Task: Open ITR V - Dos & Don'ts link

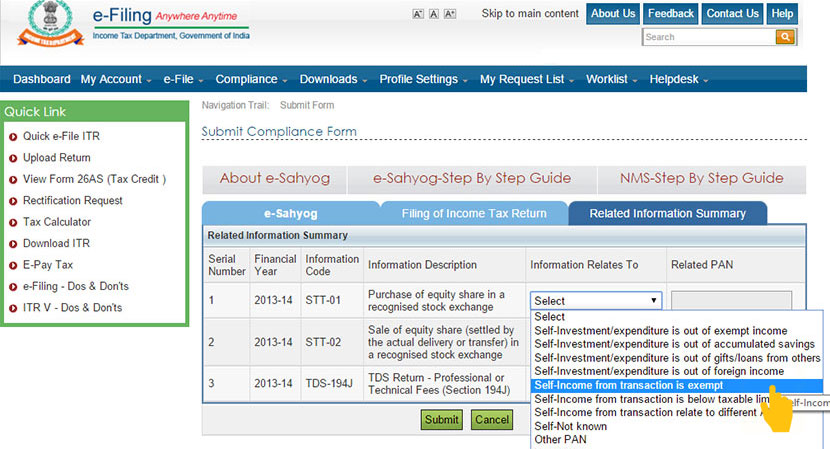Action: point(72,308)
